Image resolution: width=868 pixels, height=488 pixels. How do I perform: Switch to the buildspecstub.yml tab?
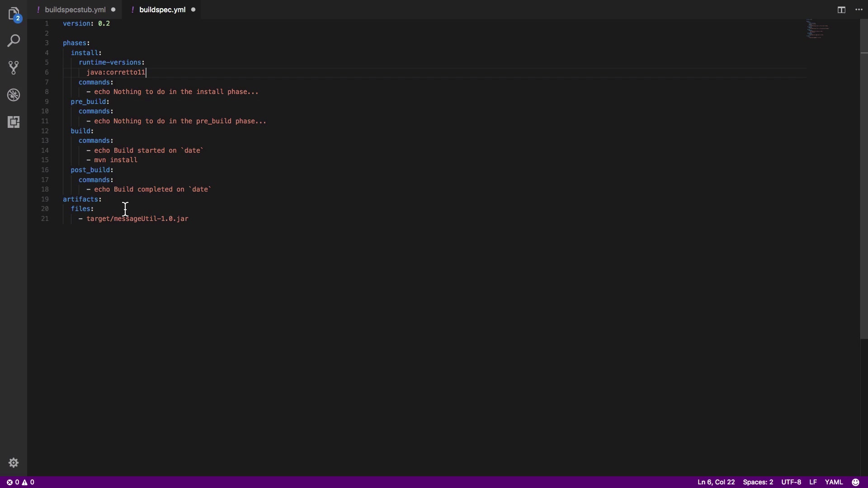pos(75,10)
